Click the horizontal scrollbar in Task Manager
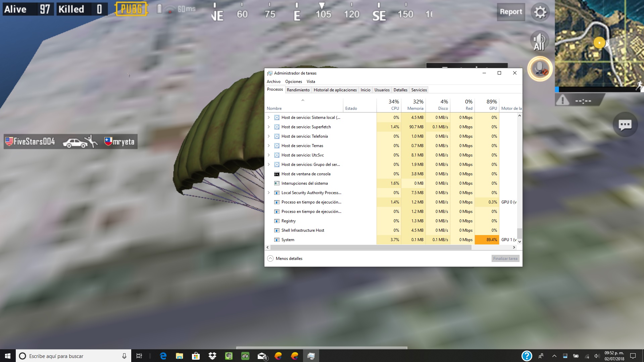644x362 pixels. coord(371,247)
